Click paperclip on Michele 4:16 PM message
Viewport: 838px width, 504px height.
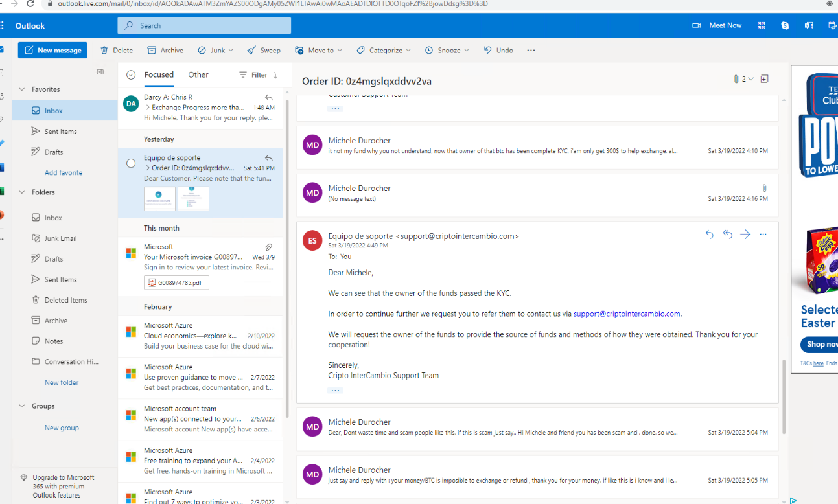(765, 188)
